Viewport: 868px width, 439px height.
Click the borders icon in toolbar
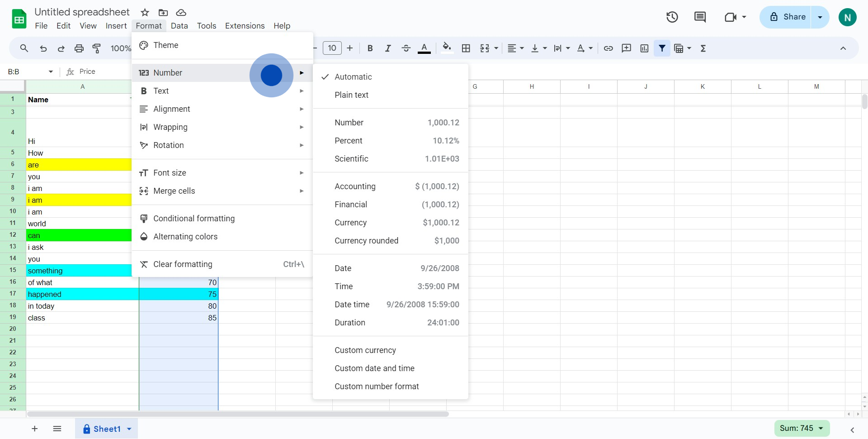coord(466,48)
